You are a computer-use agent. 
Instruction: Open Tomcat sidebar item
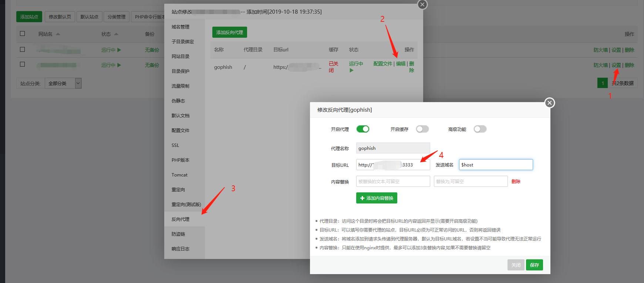(x=185, y=175)
